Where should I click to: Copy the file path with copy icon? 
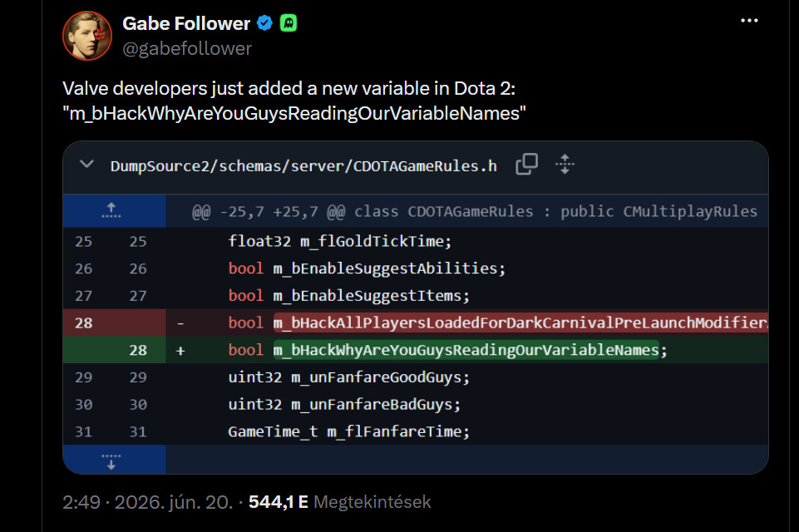[526, 164]
